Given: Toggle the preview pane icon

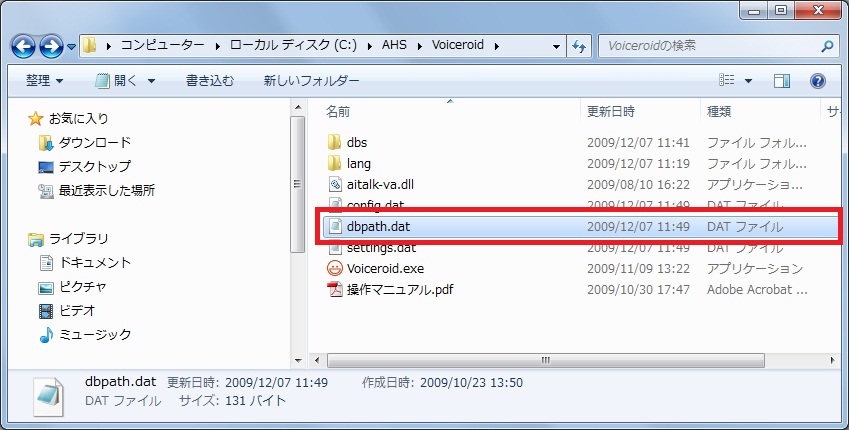Looking at the screenshot, I should (x=782, y=80).
